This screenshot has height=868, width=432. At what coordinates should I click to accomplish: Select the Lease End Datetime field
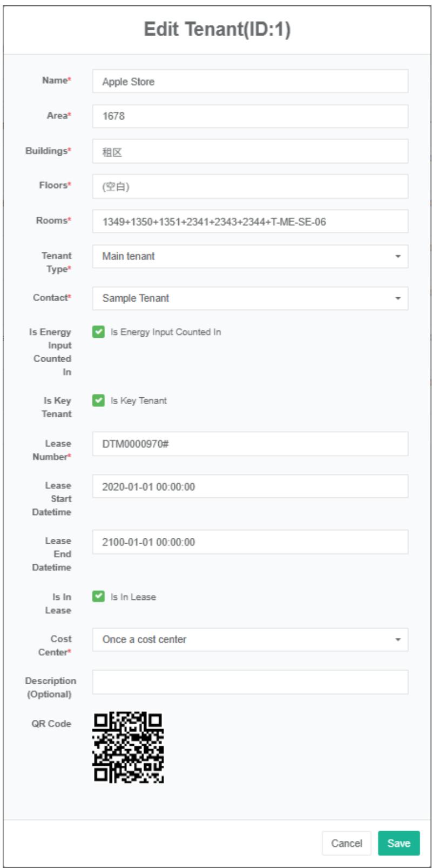point(249,542)
